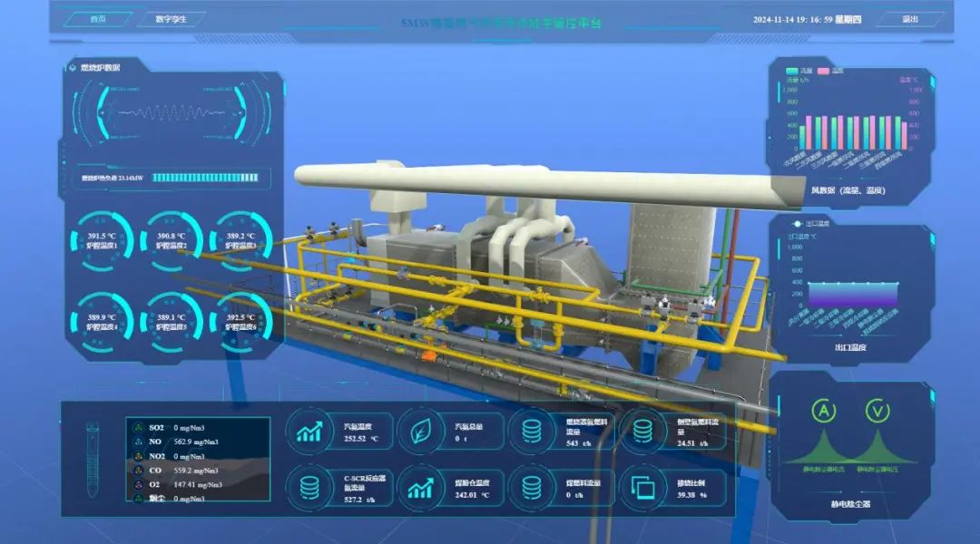Click the 侧壁氨燃料流量 database icon

(x=642, y=432)
